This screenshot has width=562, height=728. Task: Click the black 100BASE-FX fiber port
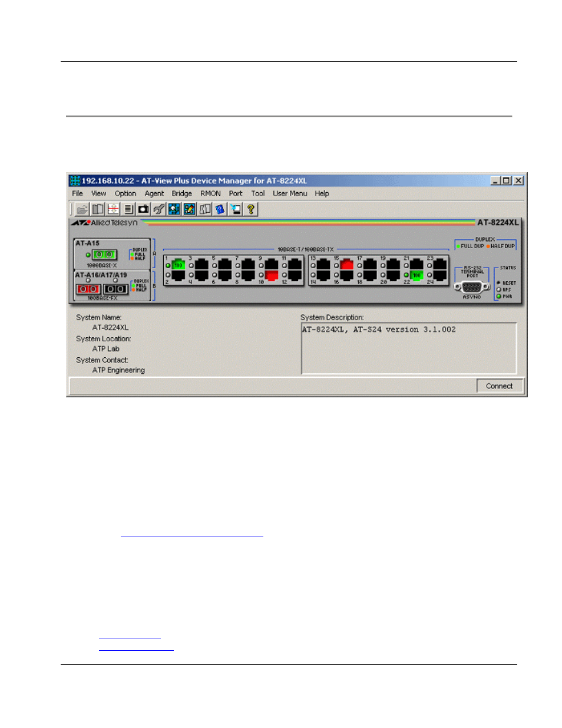coord(115,289)
